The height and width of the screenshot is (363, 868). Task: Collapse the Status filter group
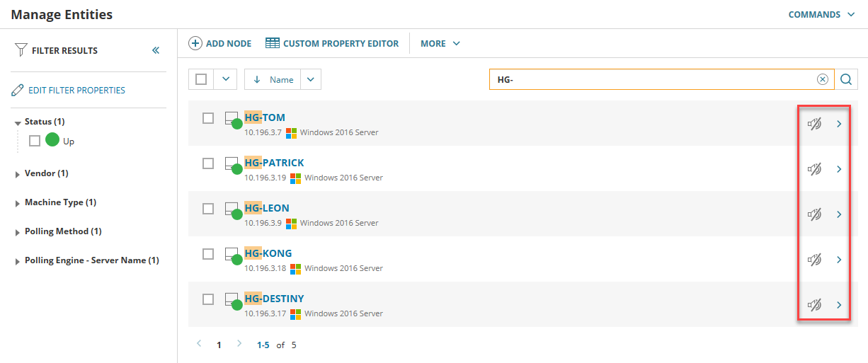(18, 122)
